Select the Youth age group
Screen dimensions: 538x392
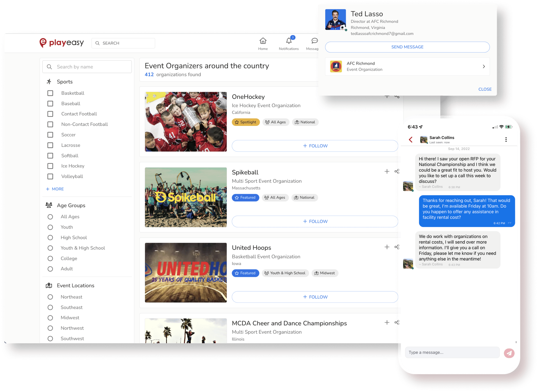[50, 227]
